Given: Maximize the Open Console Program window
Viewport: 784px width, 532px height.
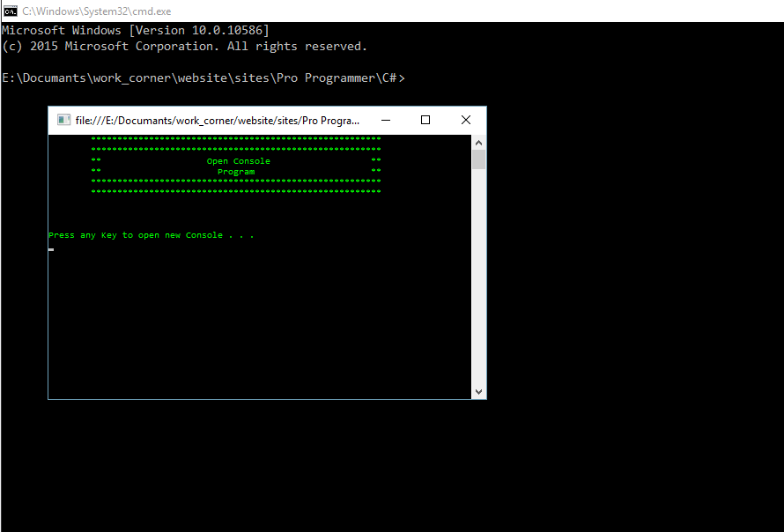Looking at the screenshot, I should [425, 119].
